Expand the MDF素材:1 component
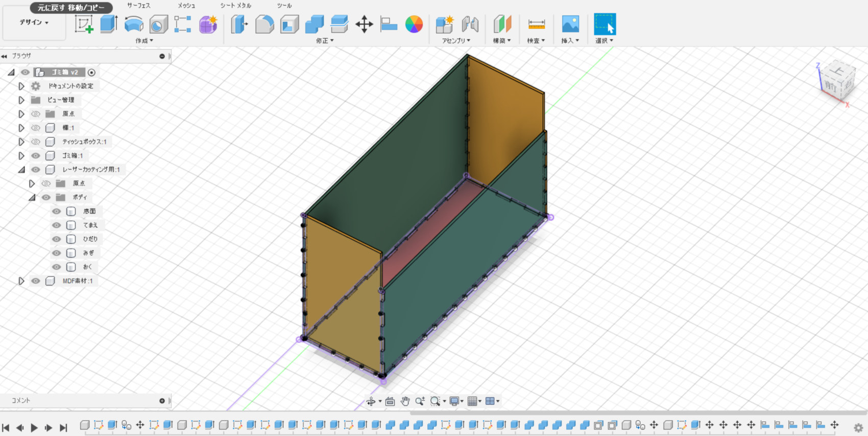The width and height of the screenshot is (868, 436). click(x=21, y=281)
